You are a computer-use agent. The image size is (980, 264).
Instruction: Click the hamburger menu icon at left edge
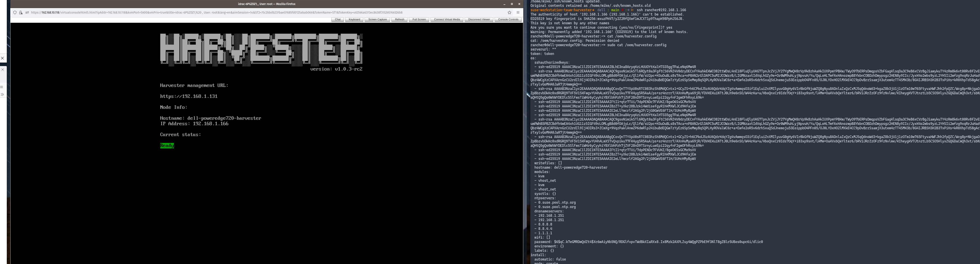click(x=2, y=87)
